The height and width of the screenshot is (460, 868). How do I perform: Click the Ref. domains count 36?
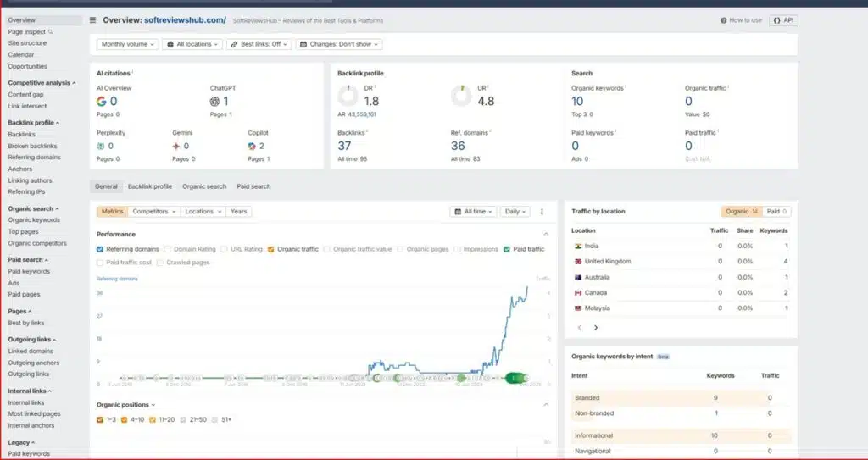pos(458,147)
